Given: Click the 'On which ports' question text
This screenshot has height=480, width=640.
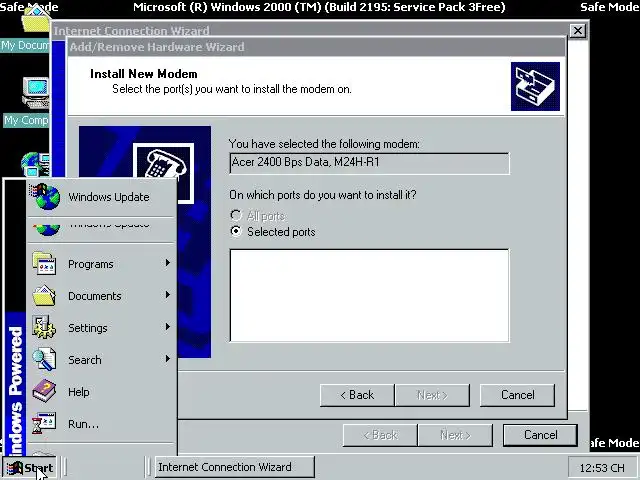Looking at the screenshot, I should [x=322, y=195].
